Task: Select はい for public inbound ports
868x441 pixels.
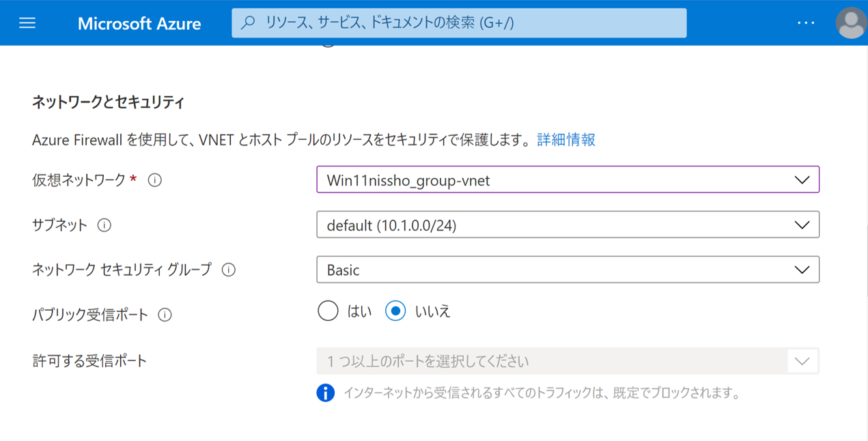Action: tap(328, 311)
